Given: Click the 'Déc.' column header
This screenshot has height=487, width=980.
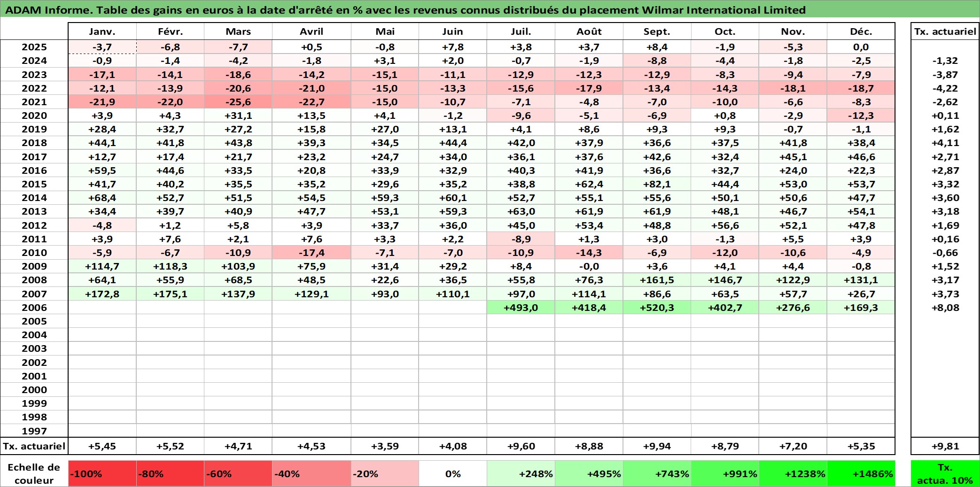Looking at the screenshot, I should tap(861, 31).
